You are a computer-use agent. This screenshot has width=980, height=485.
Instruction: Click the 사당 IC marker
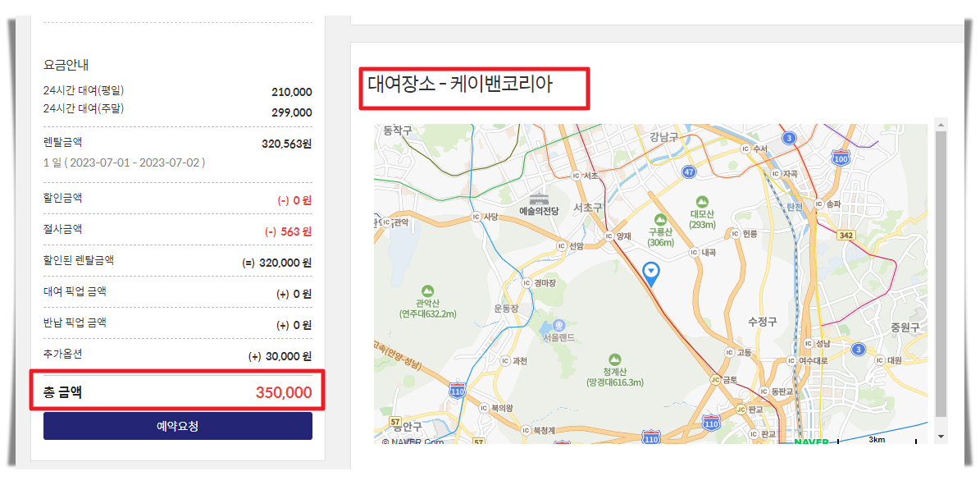coord(476,217)
